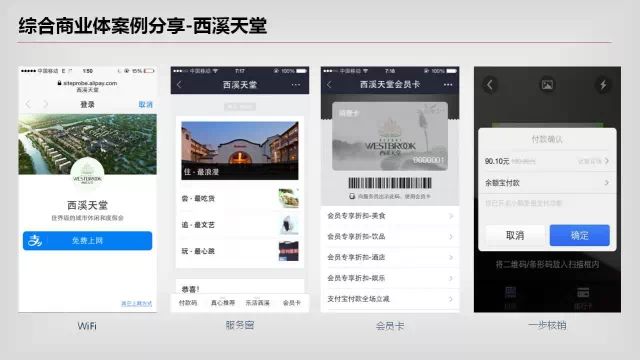Expand 会员专享折扣-饮品 row chevron

(x=451, y=237)
